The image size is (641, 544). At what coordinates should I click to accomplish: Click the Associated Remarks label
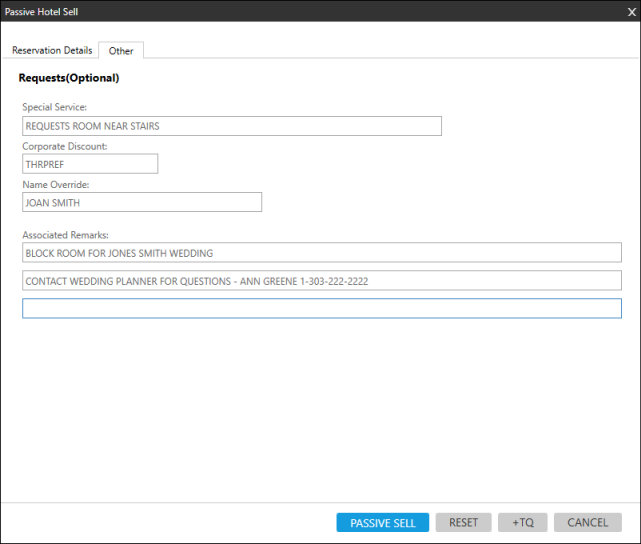[x=65, y=235]
